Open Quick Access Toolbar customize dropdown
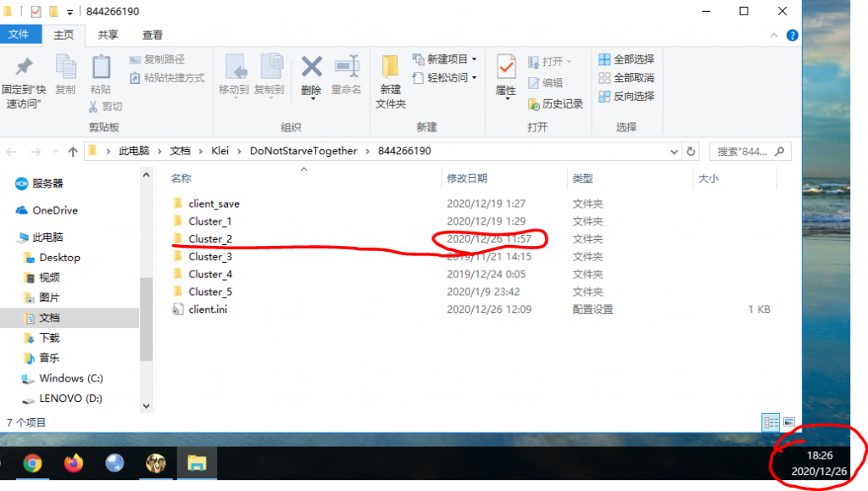The height and width of the screenshot is (491, 868). 70,12
